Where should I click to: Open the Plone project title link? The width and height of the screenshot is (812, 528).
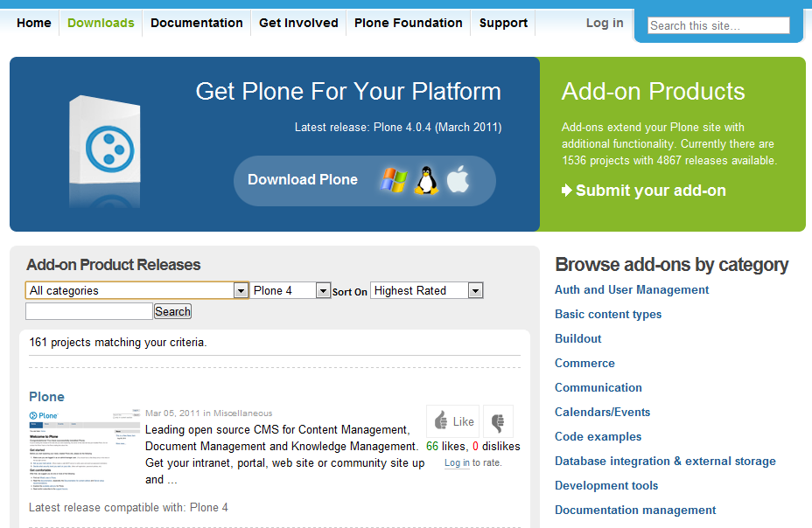[46, 397]
